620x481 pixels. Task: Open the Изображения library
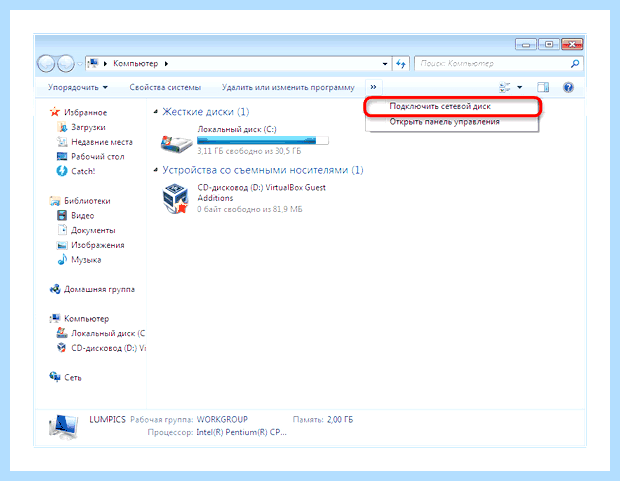(x=98, y=245)
